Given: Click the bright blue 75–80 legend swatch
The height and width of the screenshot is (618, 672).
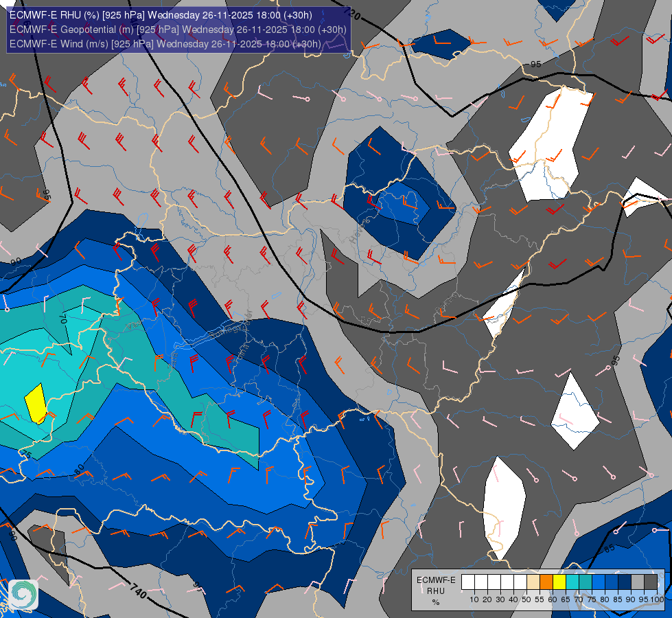Looking at the screenshot, I should [599, 582].
